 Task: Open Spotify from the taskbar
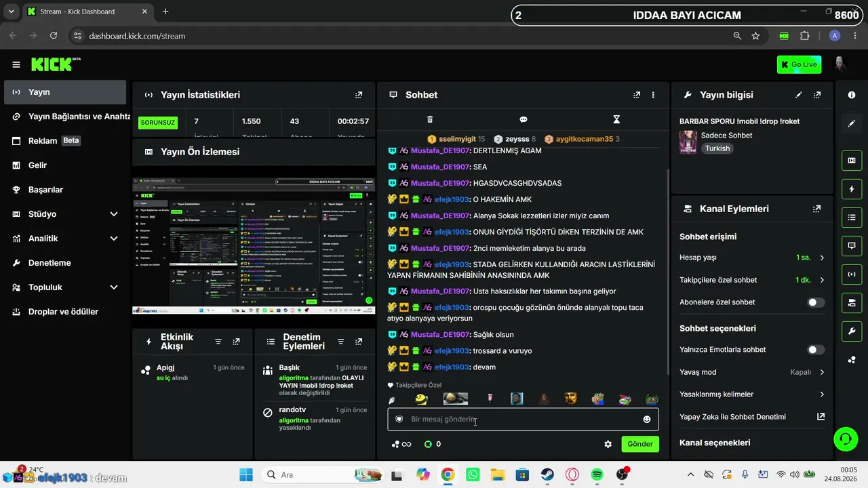(x=597, y=474)
